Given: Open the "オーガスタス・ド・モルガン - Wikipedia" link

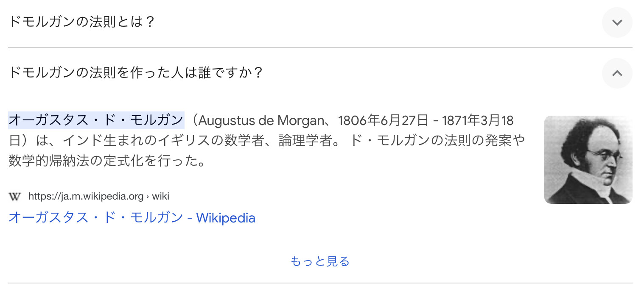Looking at the screenshot, I should pyautogui.click(x=132, y=218).
